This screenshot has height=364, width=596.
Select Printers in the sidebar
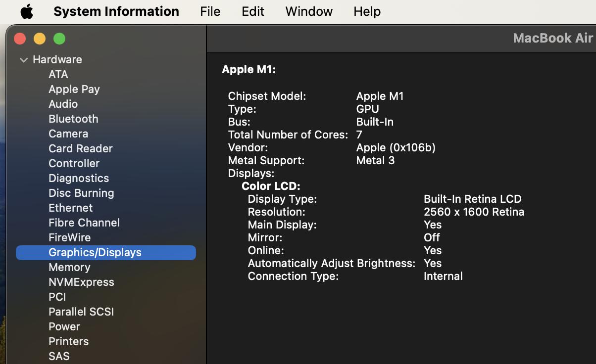point(69,341)
